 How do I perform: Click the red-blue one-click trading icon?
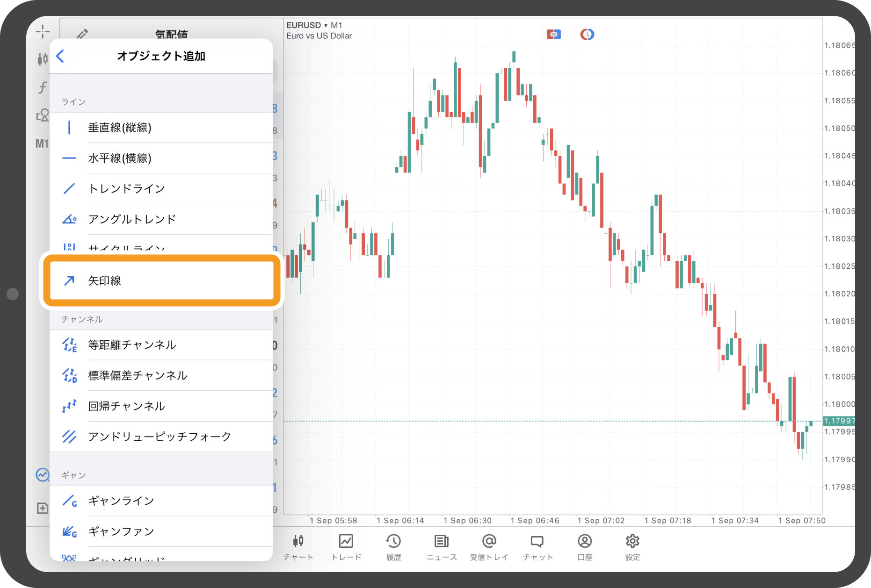click(x=554, y=35)
